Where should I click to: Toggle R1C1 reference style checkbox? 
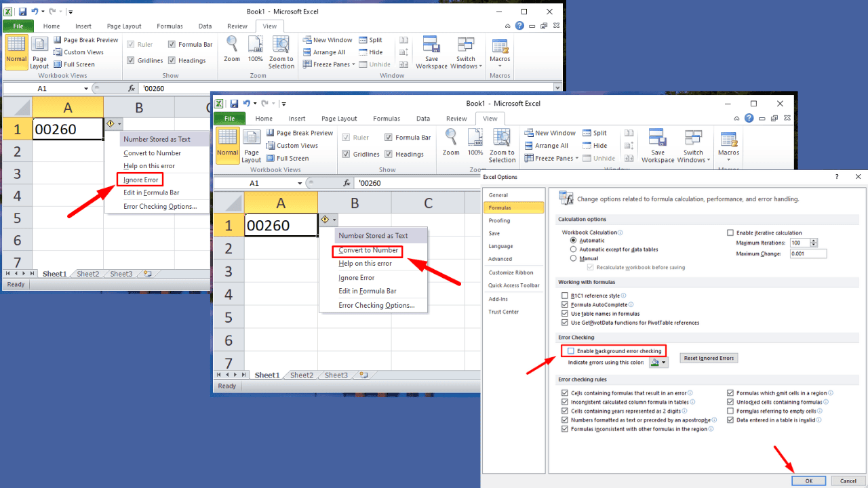(565, 296)
